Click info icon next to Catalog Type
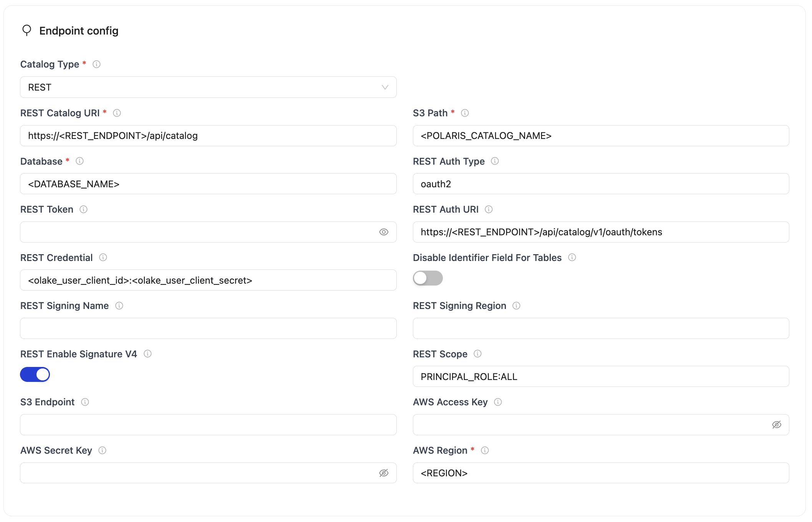 click(x=96, y=64)
